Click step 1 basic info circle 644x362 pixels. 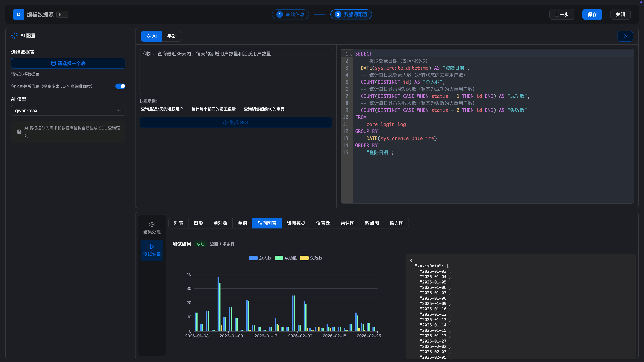280,14
